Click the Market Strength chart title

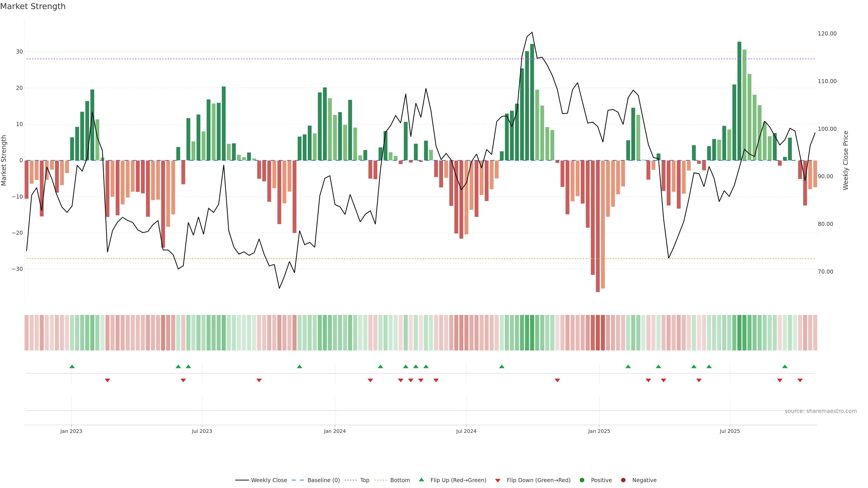pos(33,6)
